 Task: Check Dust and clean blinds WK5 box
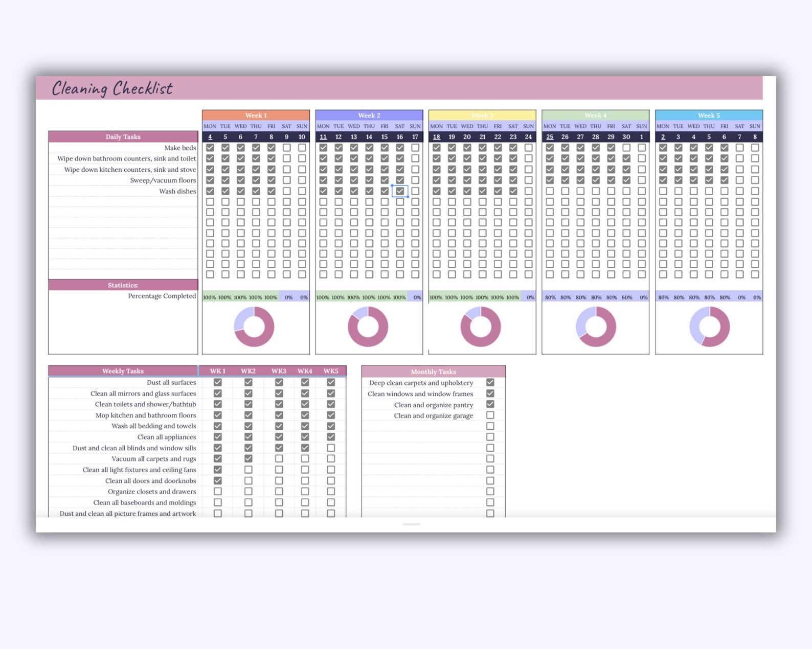click(331, 448)
